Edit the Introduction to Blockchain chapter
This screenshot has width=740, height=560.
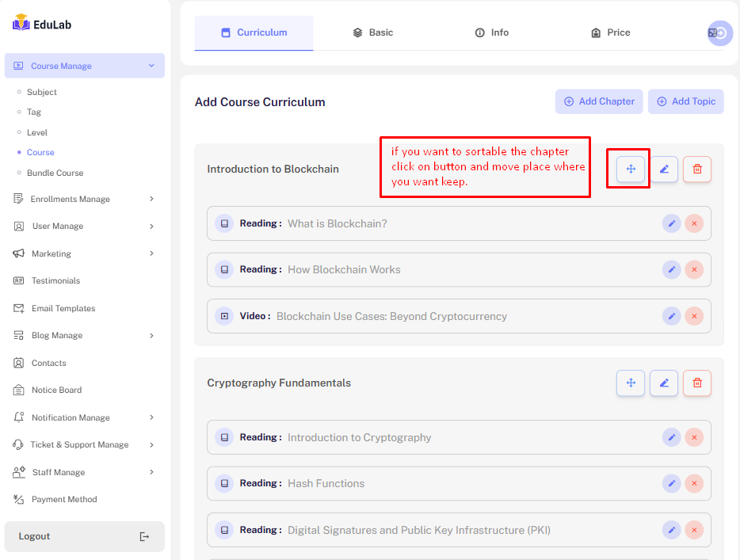[x=664, y=169]
